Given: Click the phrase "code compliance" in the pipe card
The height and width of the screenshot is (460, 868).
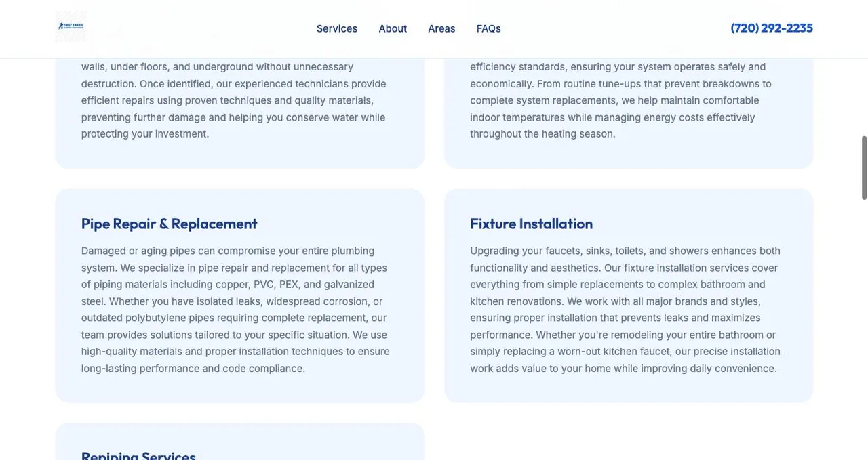Looking at the screenshot, I should 264,368.
